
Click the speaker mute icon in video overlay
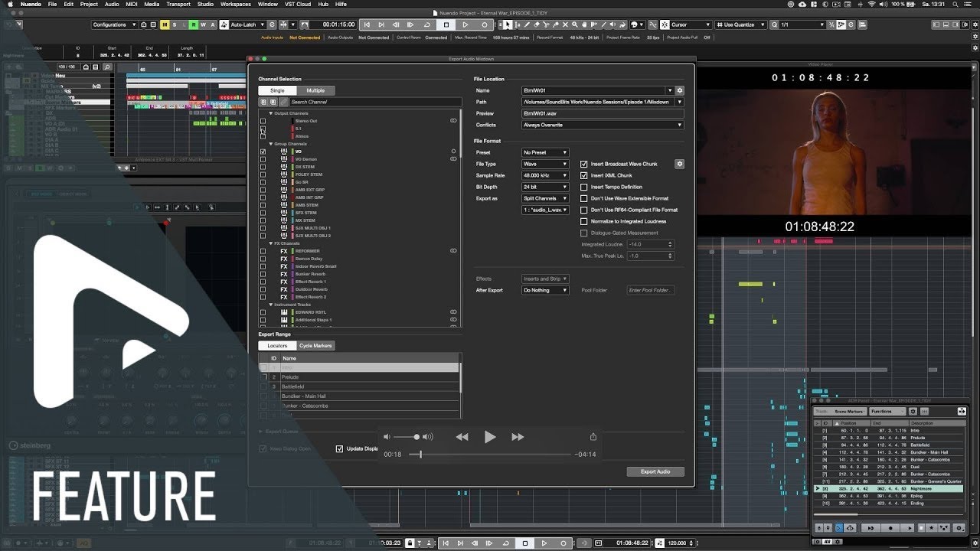pyautogui.click(x=387, y=437)
